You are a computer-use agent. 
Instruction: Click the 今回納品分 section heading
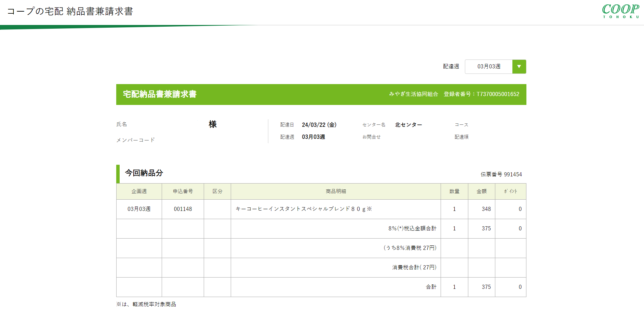coord(144,173)
